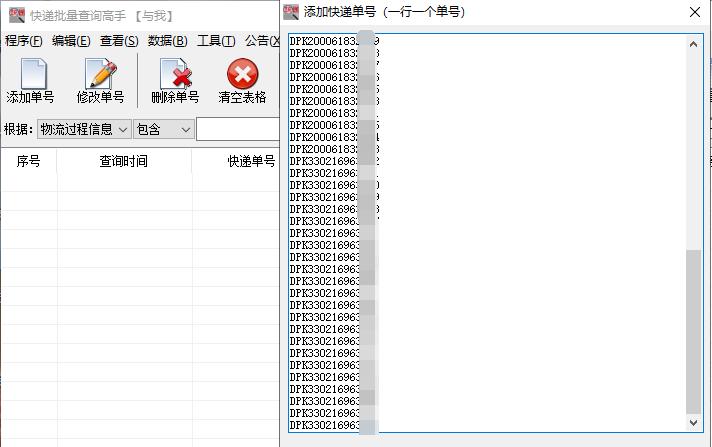Click the main window app icon in title bar

(15, 15)
